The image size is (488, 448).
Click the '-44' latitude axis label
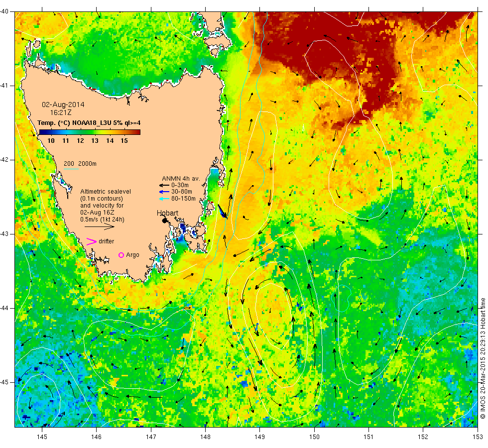point(4,308)
